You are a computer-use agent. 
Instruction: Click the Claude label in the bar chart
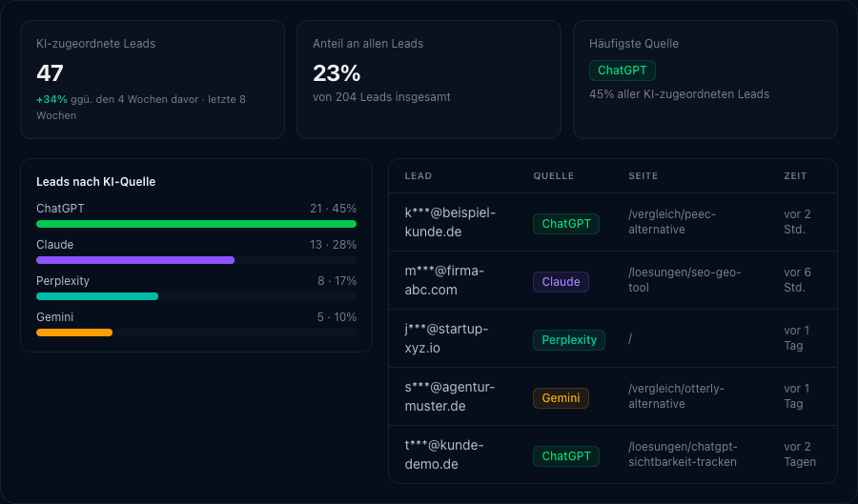(54, 244)
